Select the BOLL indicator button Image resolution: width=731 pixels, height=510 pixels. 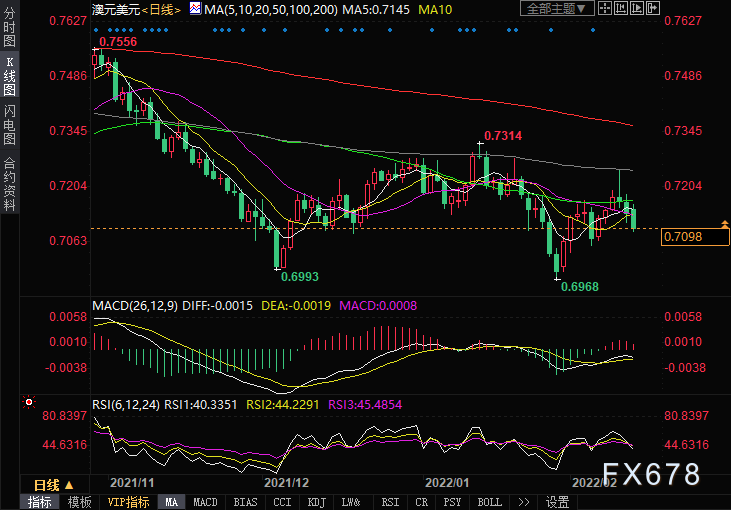[x=490, y=502]
